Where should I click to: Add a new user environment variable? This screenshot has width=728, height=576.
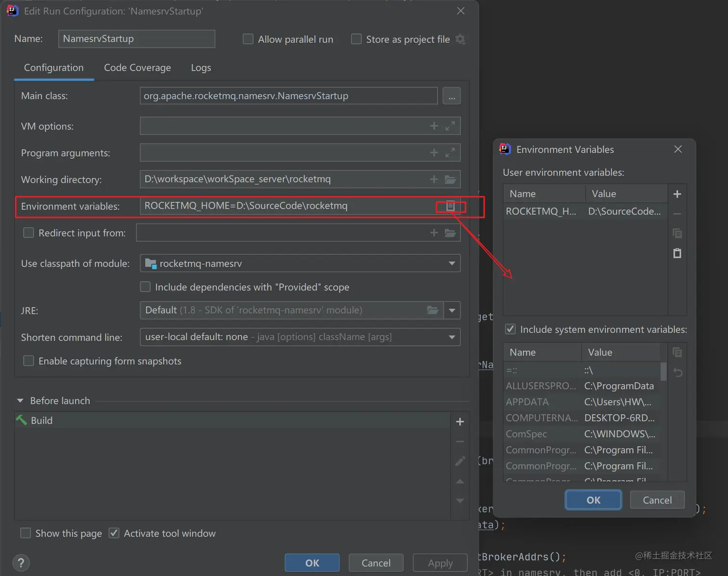677,194
